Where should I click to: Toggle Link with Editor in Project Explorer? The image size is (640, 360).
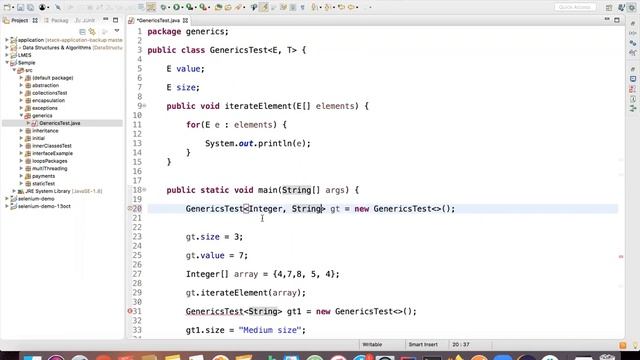point(93,31)
